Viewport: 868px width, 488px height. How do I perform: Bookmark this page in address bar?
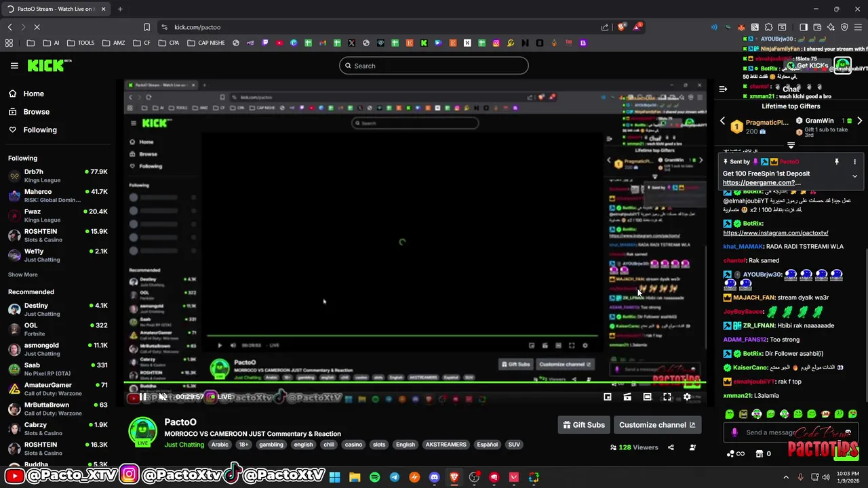[146, 27]
